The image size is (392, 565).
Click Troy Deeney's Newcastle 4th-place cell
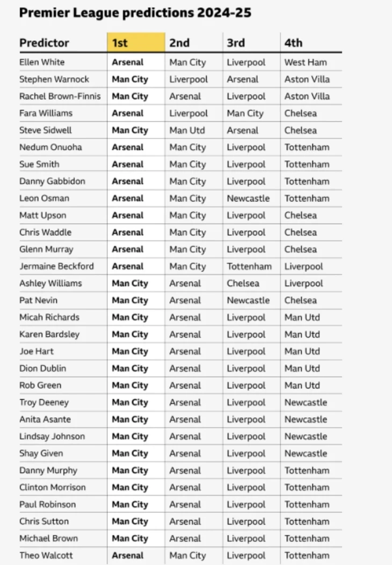[x=306, y=402]
